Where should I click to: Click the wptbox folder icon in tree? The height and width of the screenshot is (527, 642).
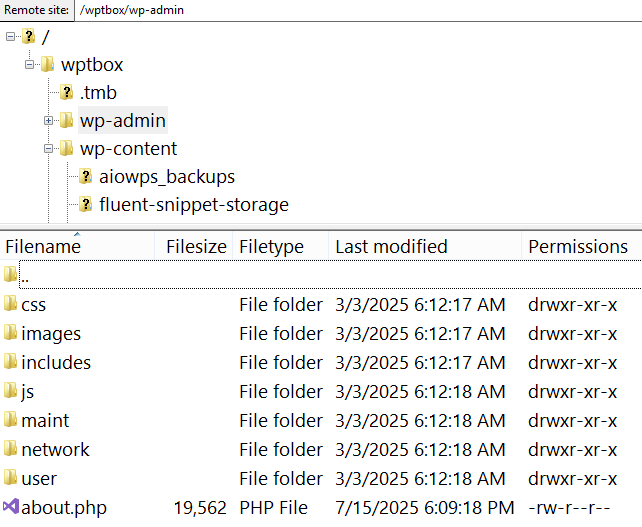47,64
